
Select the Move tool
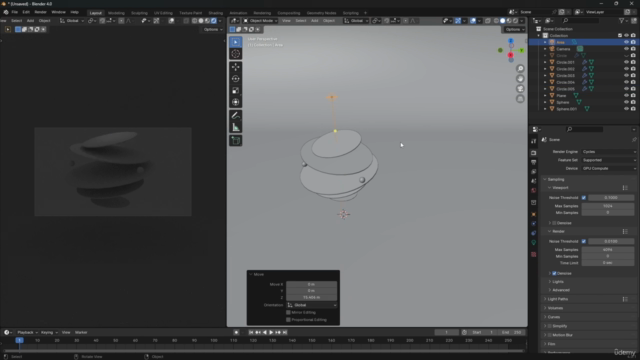point(236,67)
